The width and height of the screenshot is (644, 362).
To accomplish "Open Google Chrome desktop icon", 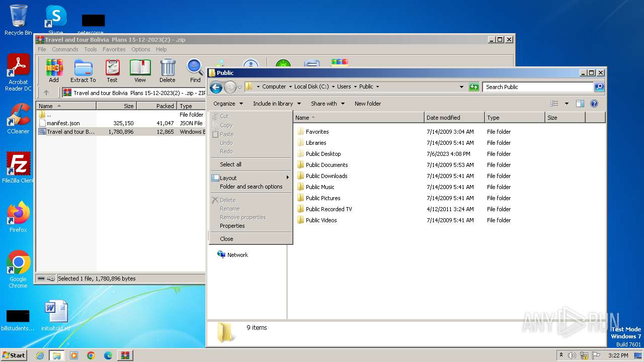I will 18,269.
